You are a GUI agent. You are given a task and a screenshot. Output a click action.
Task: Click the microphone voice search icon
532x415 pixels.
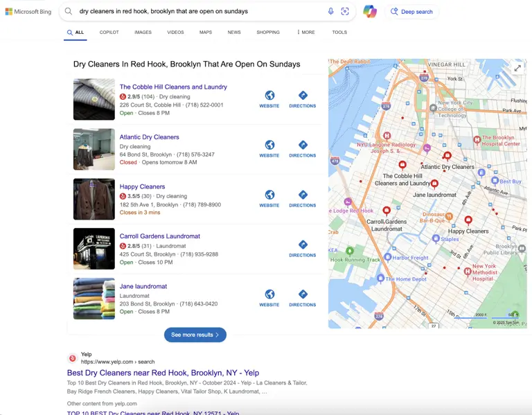pos(330,11)
